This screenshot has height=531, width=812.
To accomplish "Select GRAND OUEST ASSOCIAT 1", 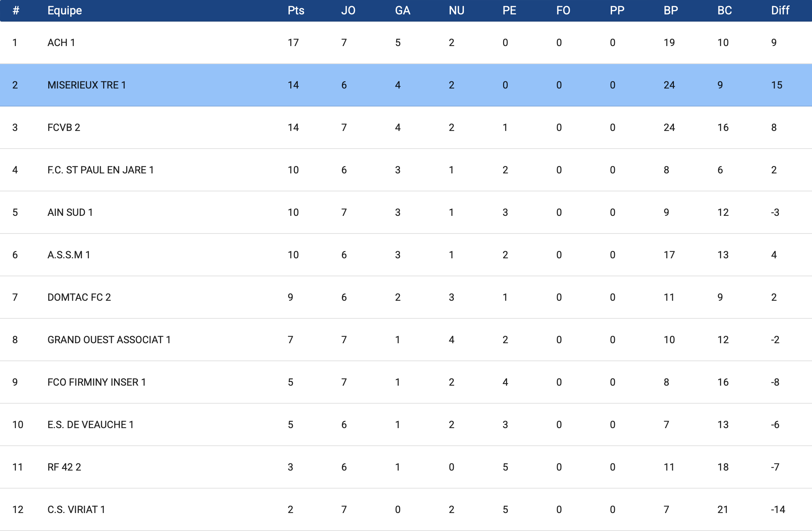I will 109,340.
